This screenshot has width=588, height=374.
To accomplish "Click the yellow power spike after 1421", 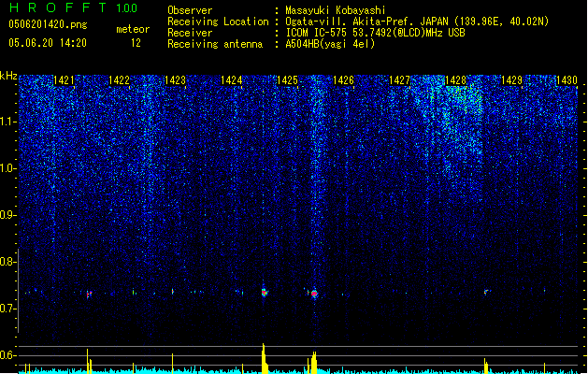I will tap(89, 361).
